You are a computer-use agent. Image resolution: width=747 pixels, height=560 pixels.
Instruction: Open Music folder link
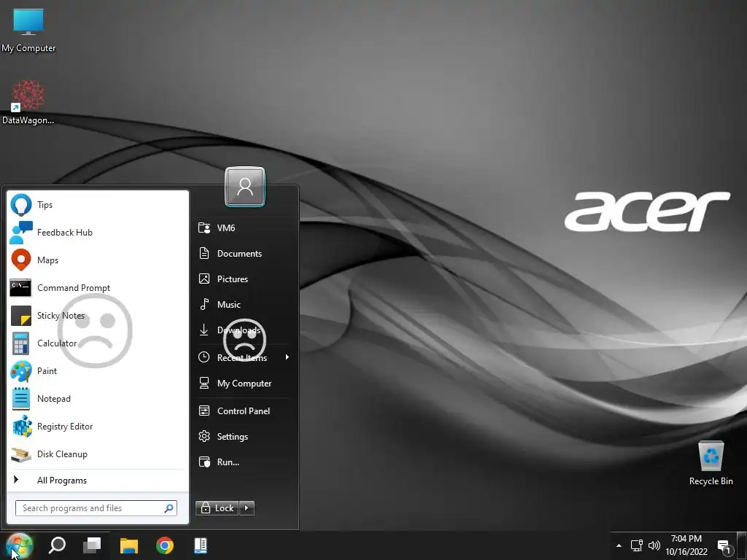tap(243, 304)
